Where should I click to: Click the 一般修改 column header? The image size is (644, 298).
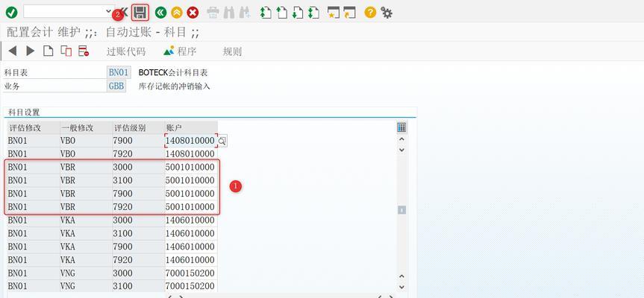pos(86,127)
